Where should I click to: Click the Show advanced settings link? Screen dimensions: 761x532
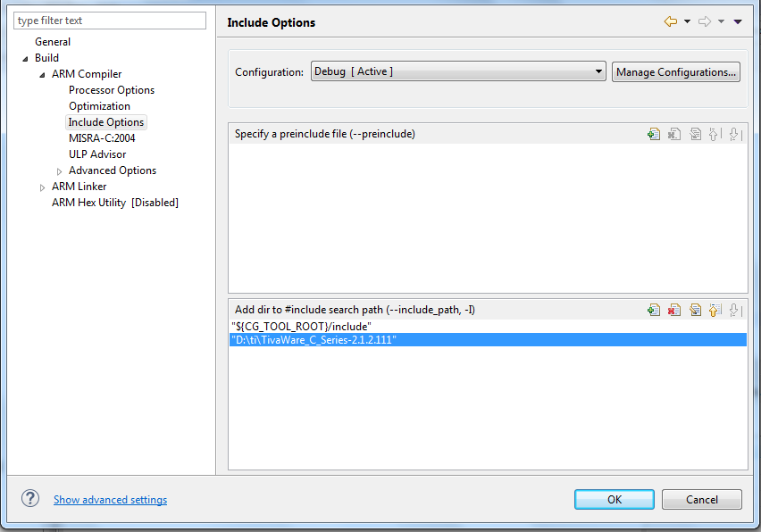[x=110, y=499]
